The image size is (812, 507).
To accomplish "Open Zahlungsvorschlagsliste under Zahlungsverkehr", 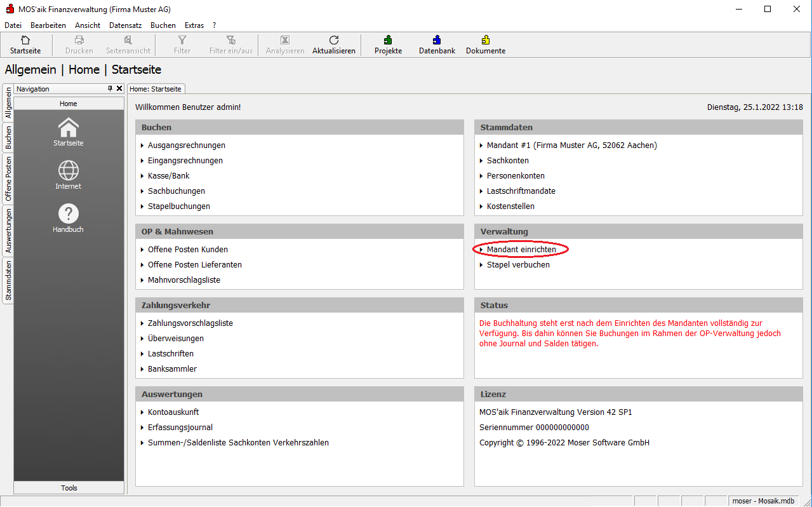I will (190, 323).
